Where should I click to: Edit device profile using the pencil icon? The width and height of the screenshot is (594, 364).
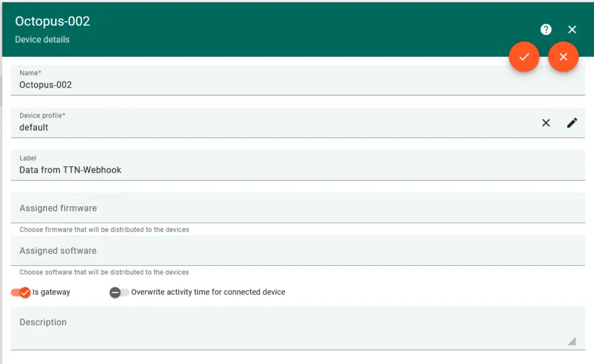click(572, 123)
